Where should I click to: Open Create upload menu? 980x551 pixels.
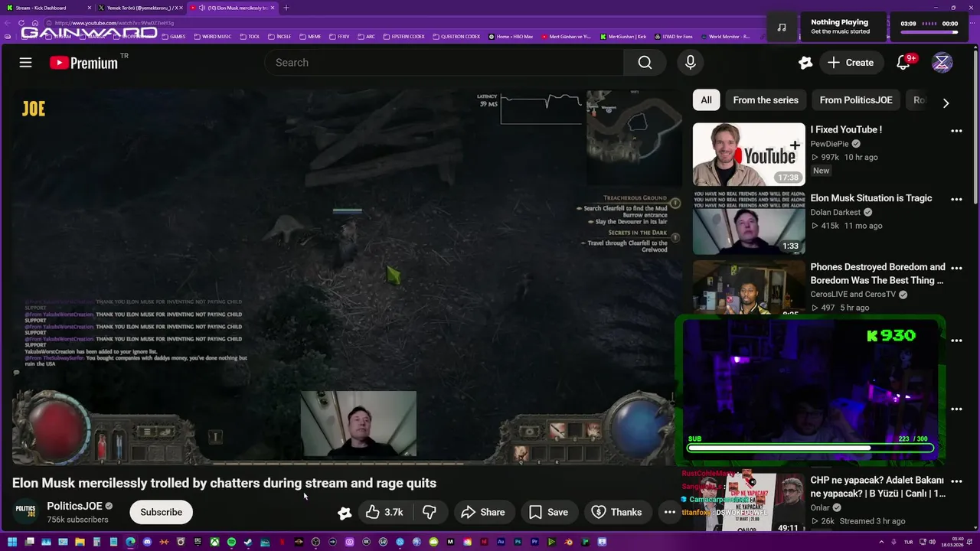tap(851, 63)
